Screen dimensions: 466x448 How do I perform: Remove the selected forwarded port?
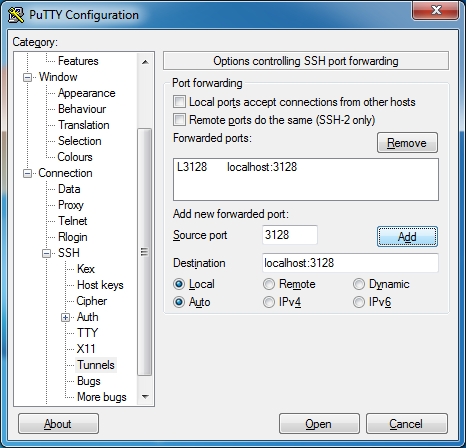(407, 143)
